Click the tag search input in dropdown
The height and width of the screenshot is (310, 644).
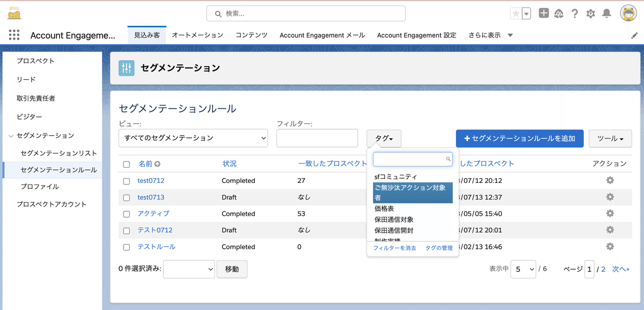click(x=413, y=159)
